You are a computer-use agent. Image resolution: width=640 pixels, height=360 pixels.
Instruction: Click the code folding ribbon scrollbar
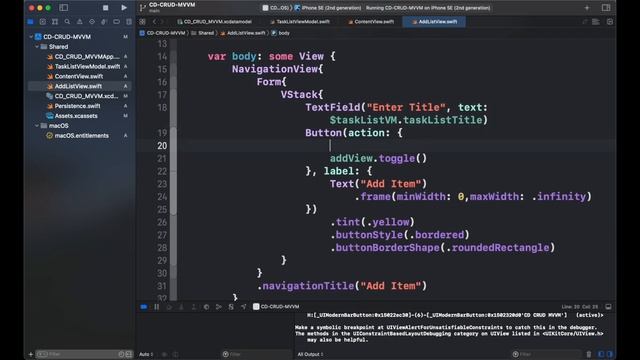click(x=173, y=169)
